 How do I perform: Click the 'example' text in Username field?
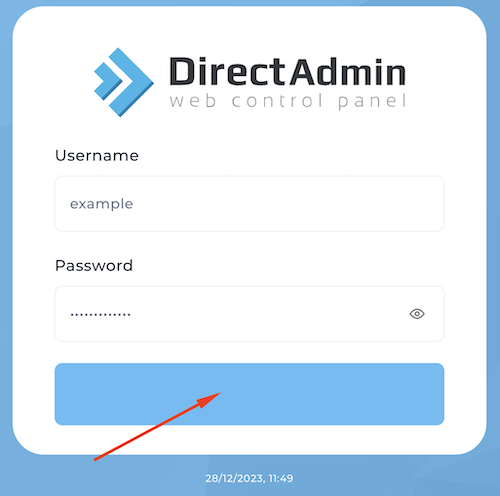coord(101,204)
